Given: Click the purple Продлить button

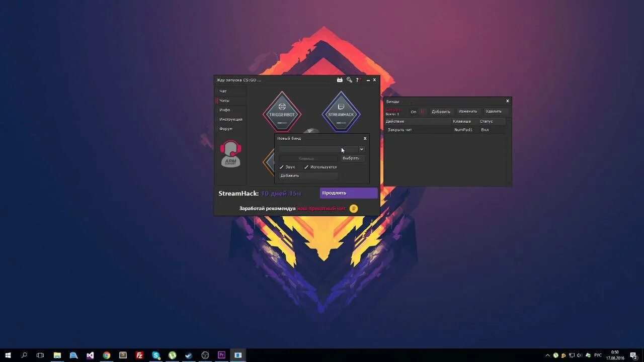Looking at the screenshot, I should (349, 193).
